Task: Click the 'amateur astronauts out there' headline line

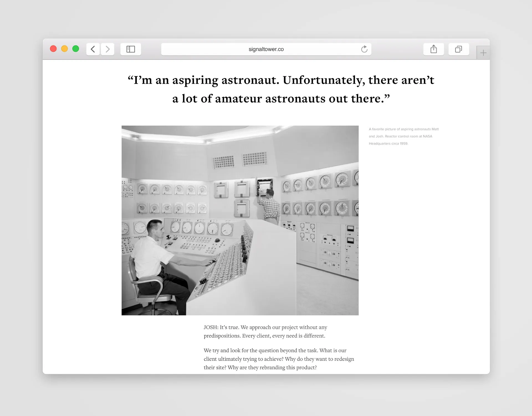Action: (x=281, y=99)
